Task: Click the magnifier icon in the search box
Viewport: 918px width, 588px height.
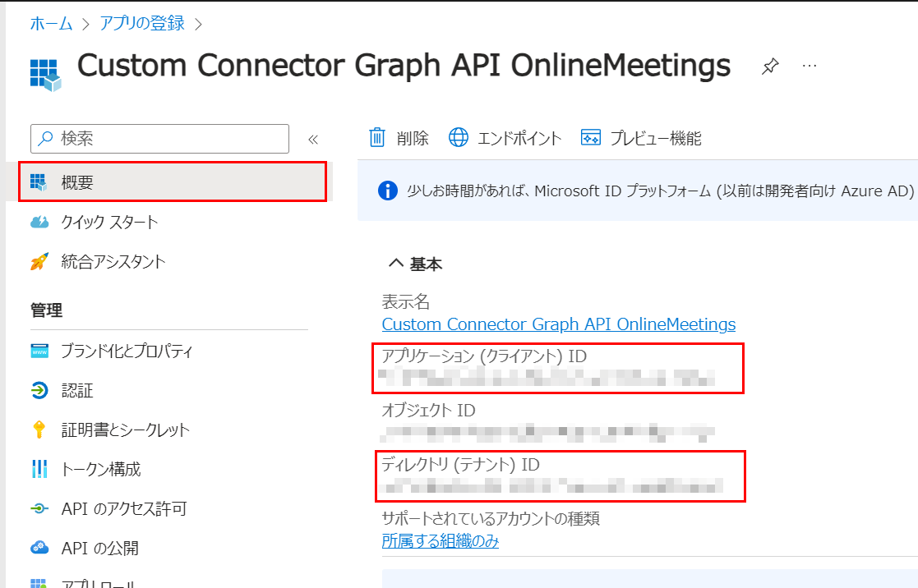Action: [45, 138]
